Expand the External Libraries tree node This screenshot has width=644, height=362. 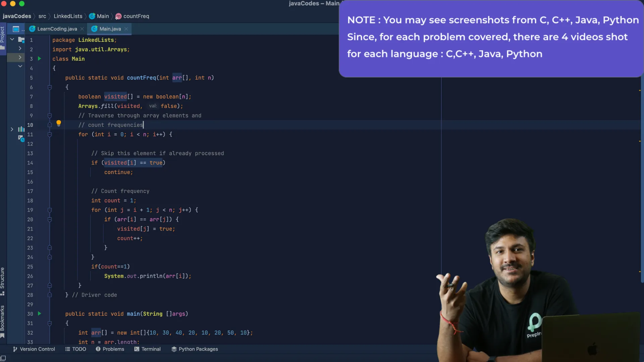(x=12, y=129)
